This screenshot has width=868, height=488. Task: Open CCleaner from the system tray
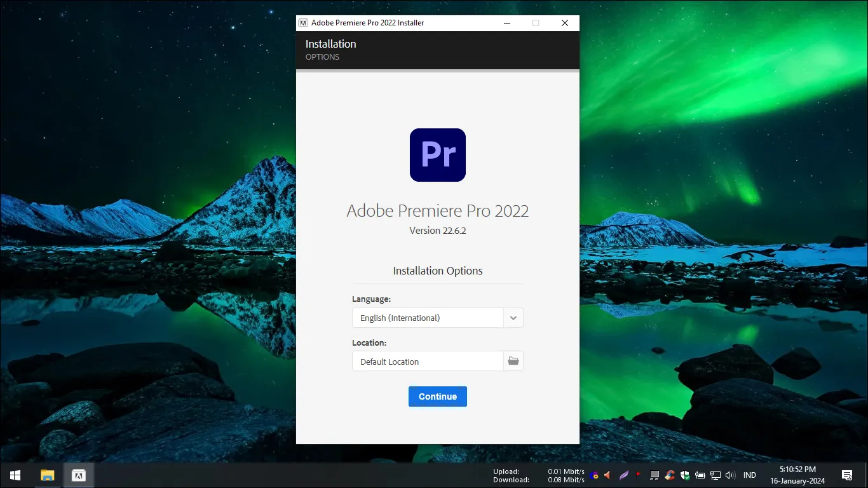pos(668,475)
